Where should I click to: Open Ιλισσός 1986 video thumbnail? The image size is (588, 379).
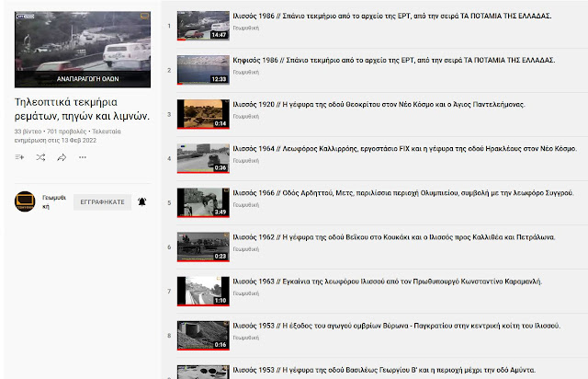coord(203,26)
